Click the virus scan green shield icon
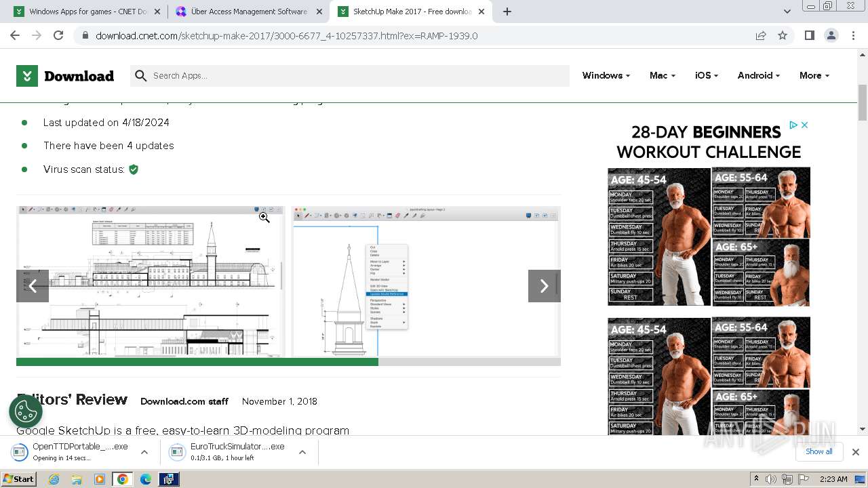Image resolution: width=868 pixels, height=488 pixels. click(x=134, y=169)
